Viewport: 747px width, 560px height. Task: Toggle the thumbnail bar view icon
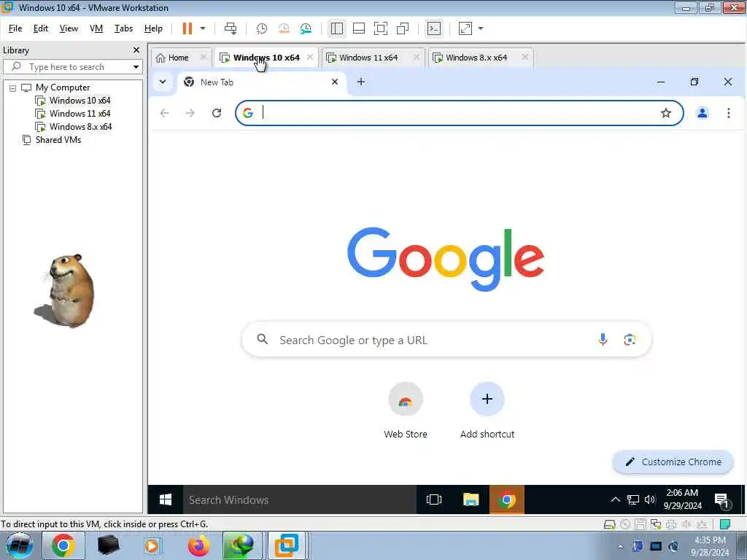359,28
